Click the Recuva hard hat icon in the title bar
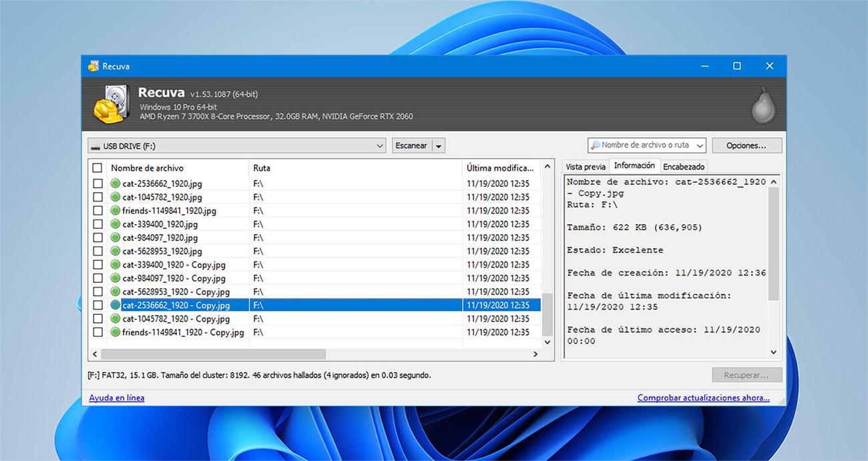The height and width of the screenshot is (461, 868). pyautogui.click(x=94, y=66)
